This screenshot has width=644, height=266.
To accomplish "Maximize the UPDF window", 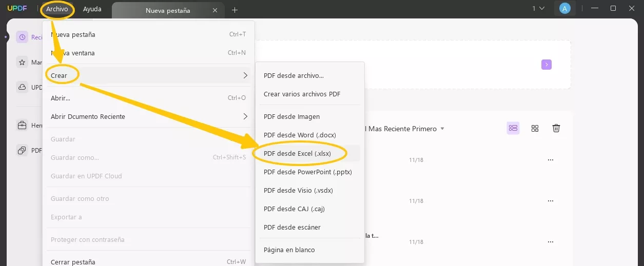I will (x=613, y=9).
